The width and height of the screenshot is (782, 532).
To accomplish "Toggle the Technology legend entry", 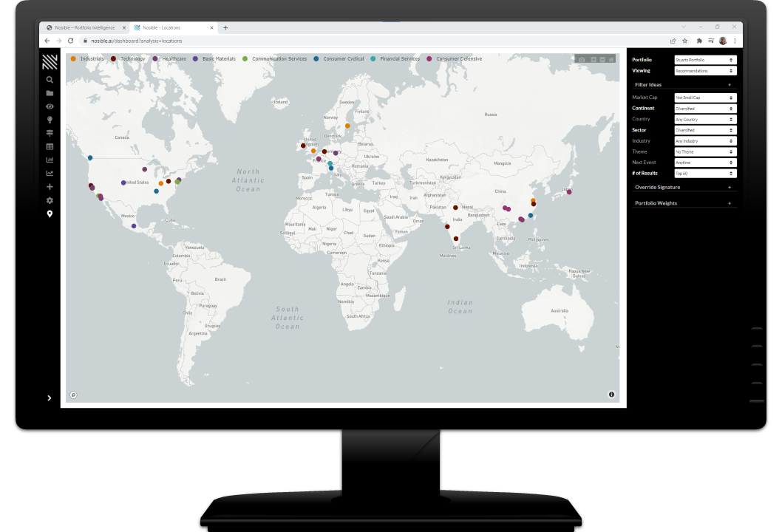I will click(x=132, y=58).
